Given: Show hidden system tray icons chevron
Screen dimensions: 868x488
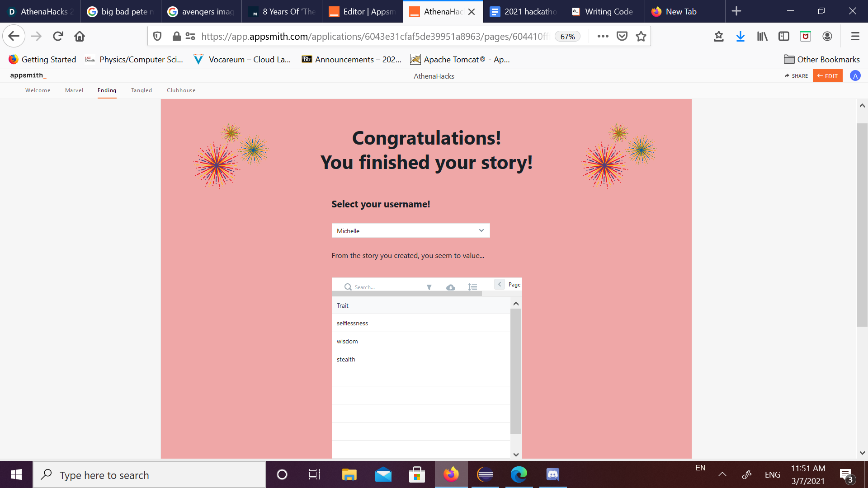Looking at the screenshot, I should [722, 474].
